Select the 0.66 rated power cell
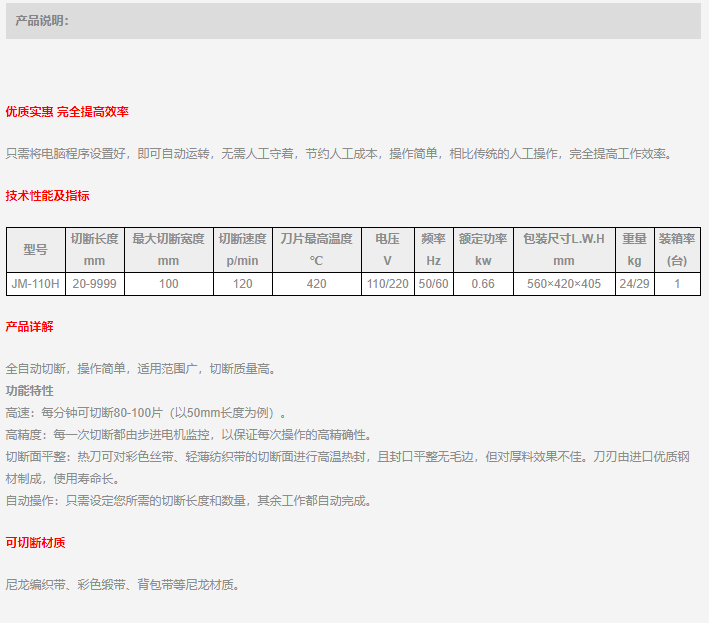 point(483,284)
